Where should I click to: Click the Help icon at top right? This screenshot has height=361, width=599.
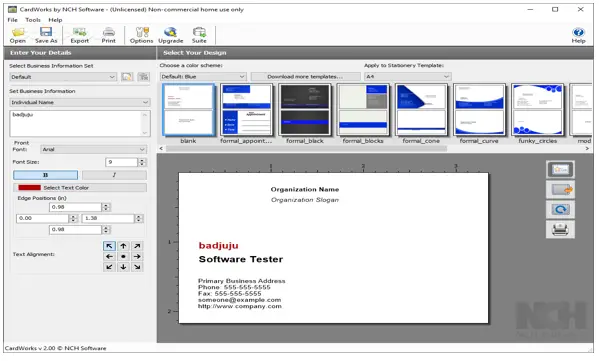pos(578,35)
